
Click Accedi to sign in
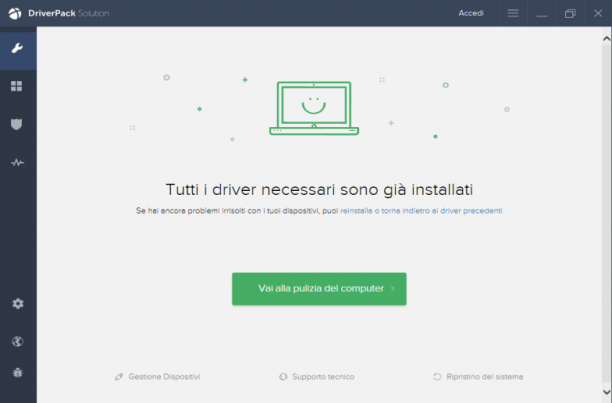pyautogui.click(x=471, y=13)
